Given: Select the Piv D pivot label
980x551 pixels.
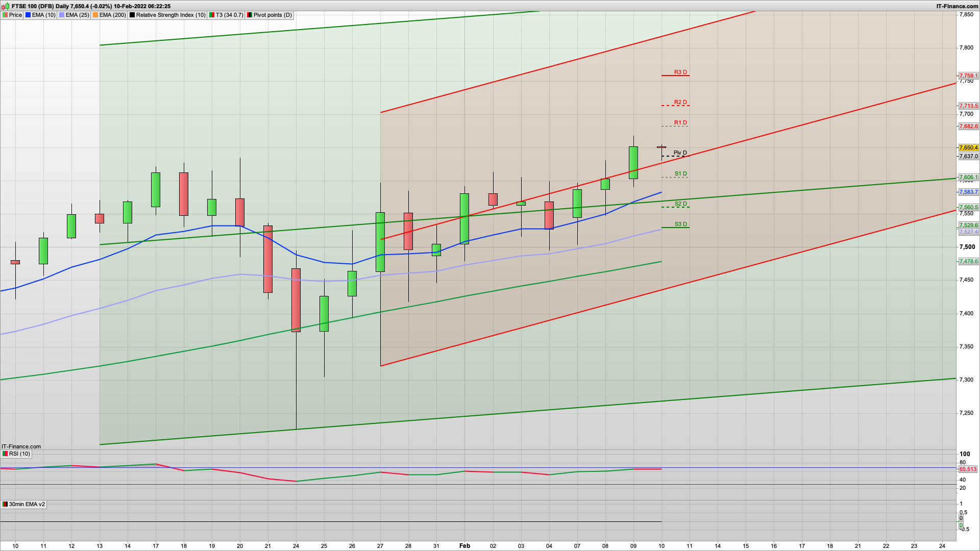Looking at the screenshot, I should 680,153.
